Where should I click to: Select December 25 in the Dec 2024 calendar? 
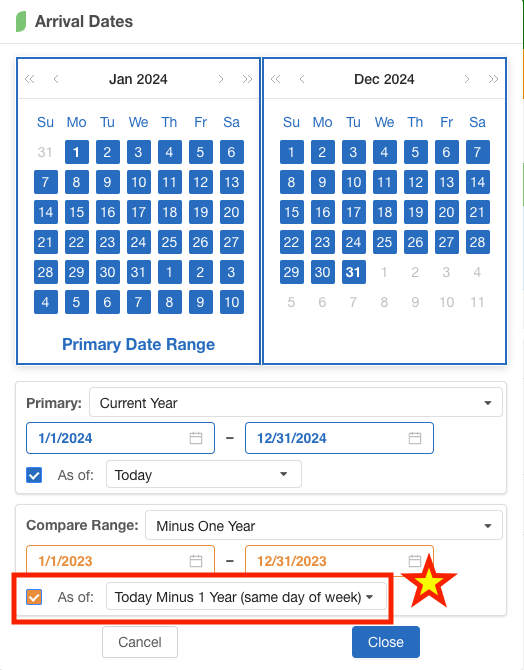tap(384, 242)
